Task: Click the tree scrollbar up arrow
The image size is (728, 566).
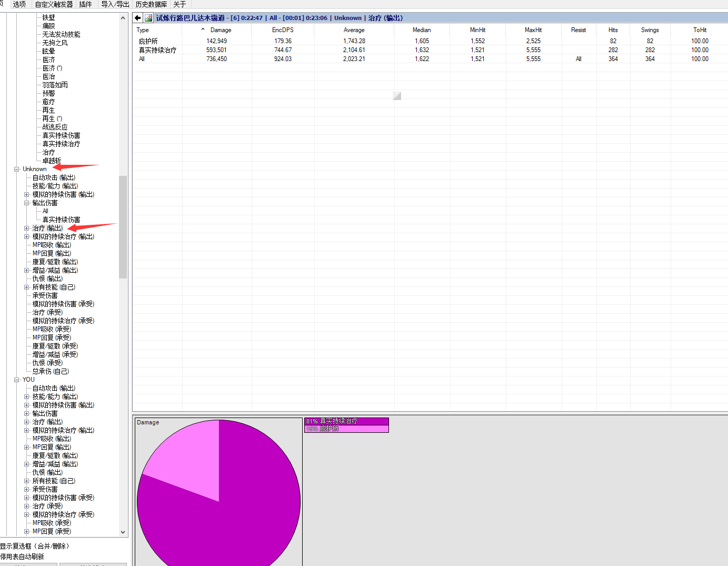Action: click(x=123, y=18)
